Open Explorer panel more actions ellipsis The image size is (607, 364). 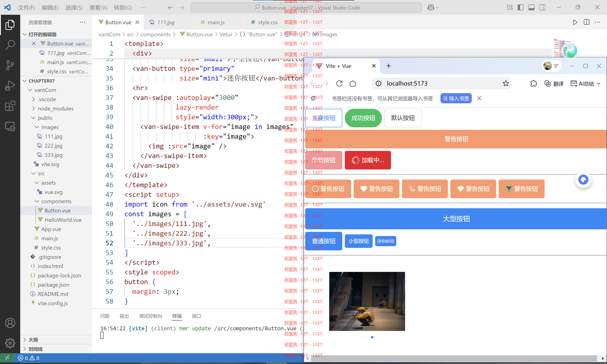tap(82, 22)
